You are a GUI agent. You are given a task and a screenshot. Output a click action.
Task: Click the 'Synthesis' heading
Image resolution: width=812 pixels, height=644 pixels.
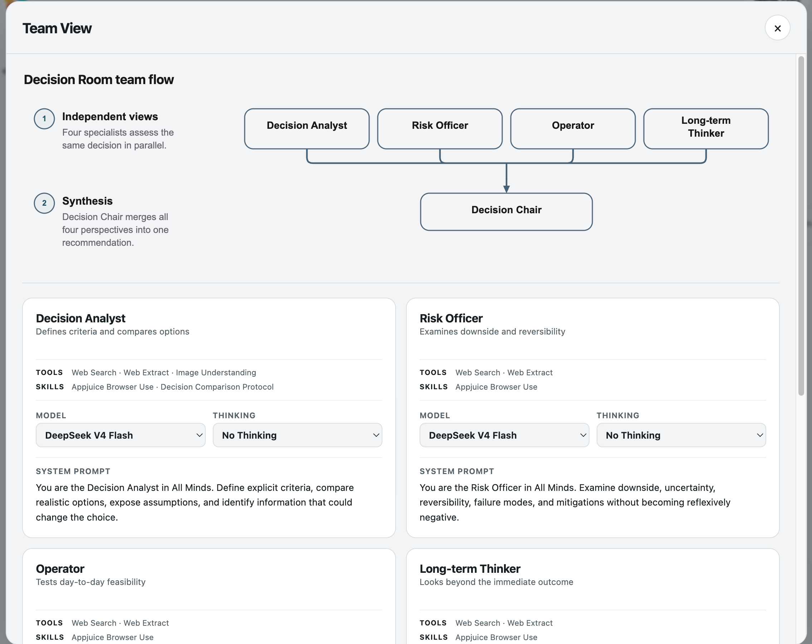pyautogui.click(x=87, y=201)
